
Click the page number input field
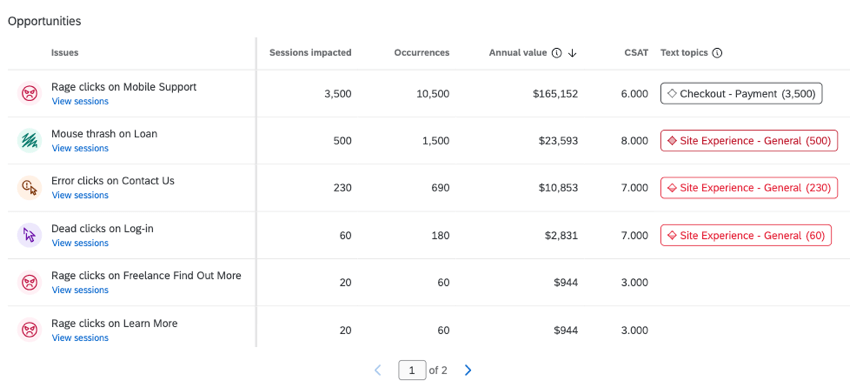coord(412,371)
